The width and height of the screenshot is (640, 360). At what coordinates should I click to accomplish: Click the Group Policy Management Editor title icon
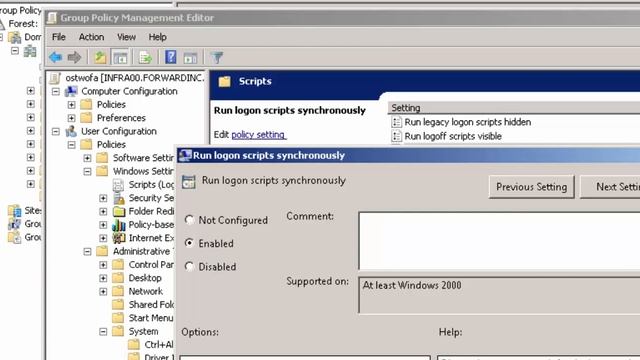pyautogui.click(x=52, y=18)
